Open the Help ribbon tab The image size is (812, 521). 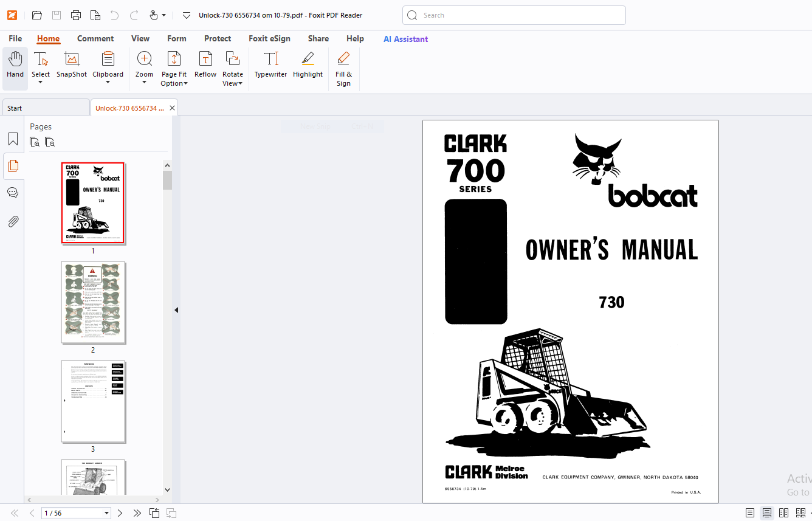(355, 38)
